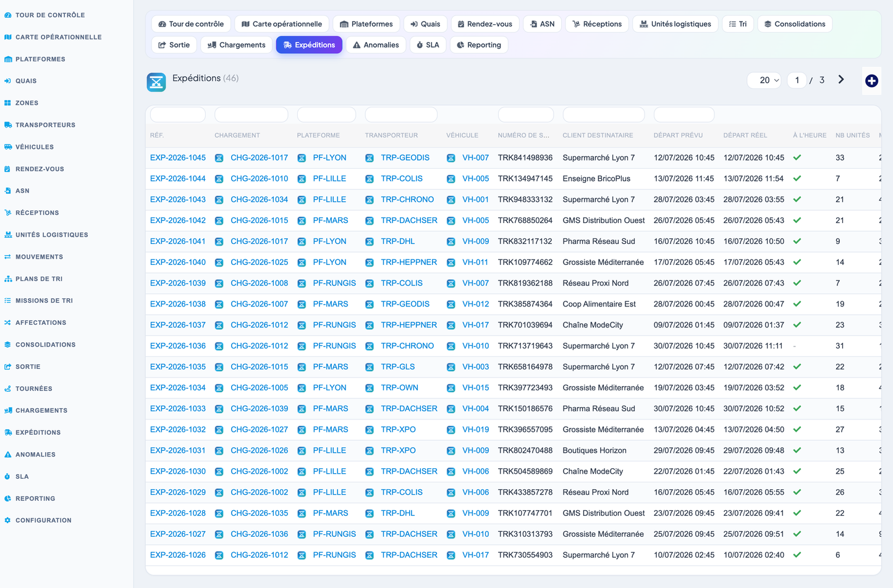893x588 pixels.
Task: Open expedition link EXP-2026-1040
Action: pyautogui.click(x=178, y=262)
